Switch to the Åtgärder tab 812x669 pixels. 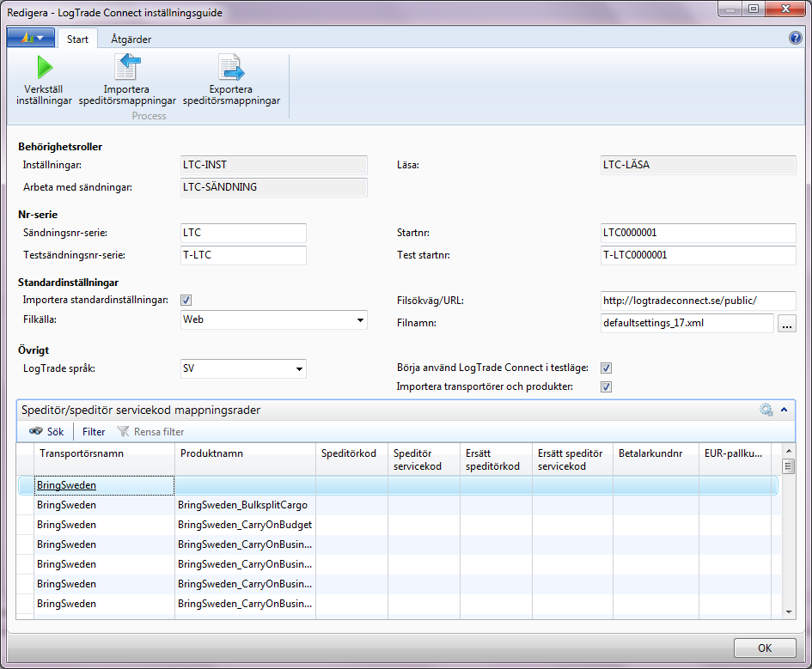point(131,40)
